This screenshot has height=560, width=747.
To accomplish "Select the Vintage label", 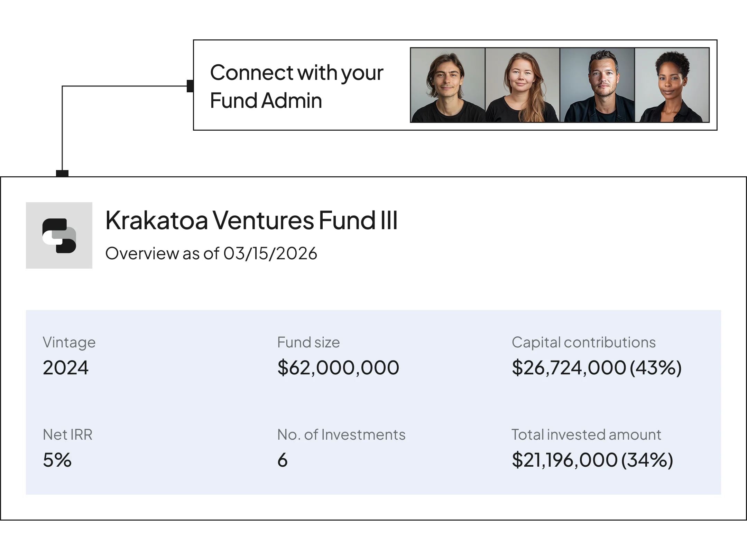I will (69, 343).
